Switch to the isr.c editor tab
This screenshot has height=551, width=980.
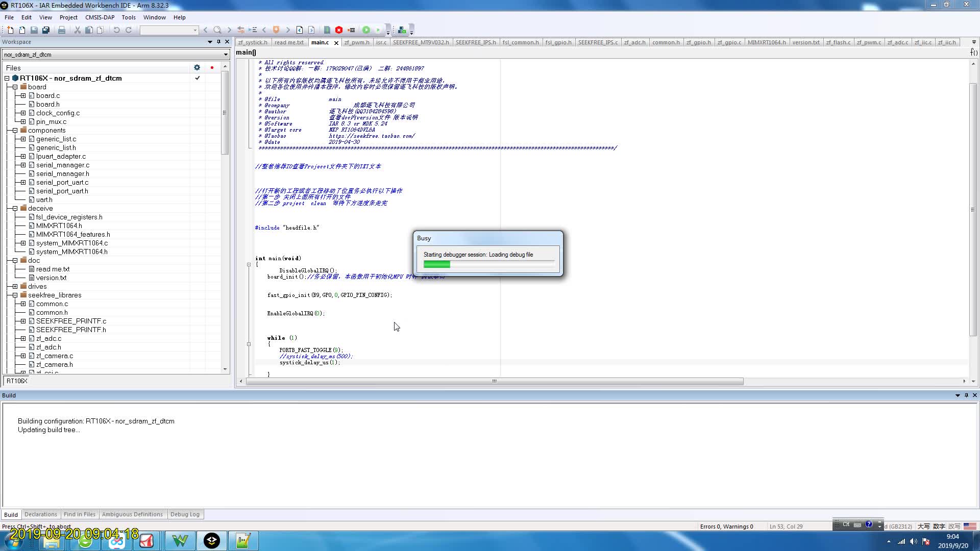381,42
